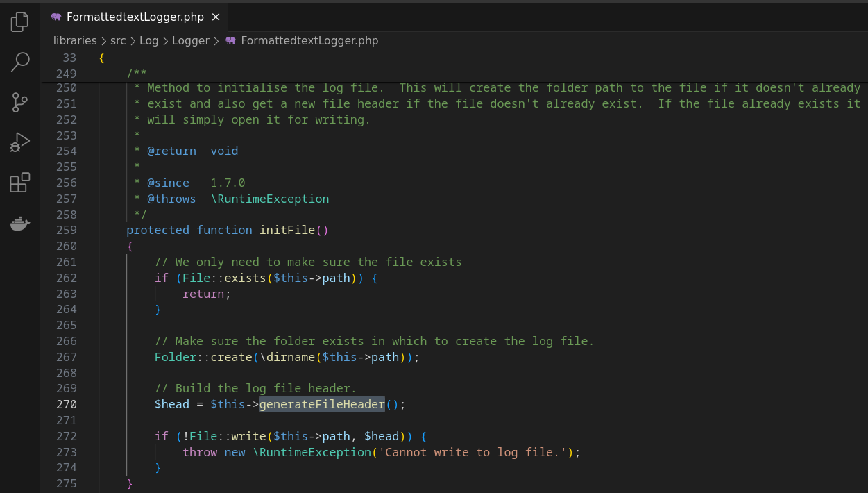
Task: Click the PHP icon in the breadcrumb
Action: pos(230,40)
